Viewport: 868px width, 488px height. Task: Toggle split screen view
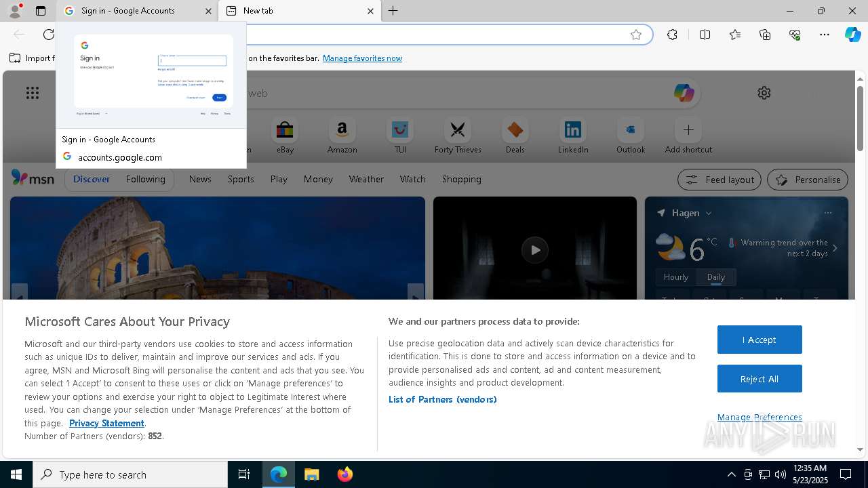coord(705,35)
